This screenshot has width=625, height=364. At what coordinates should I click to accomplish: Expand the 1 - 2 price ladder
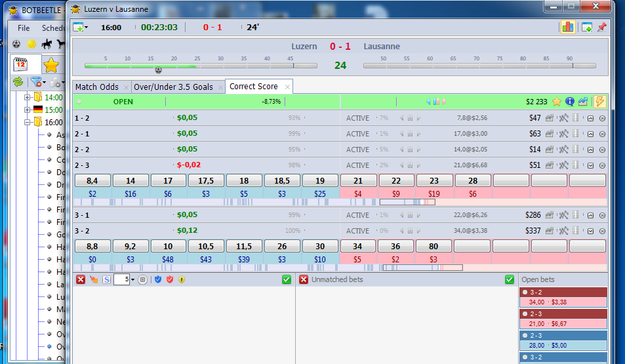coord(590,119)
